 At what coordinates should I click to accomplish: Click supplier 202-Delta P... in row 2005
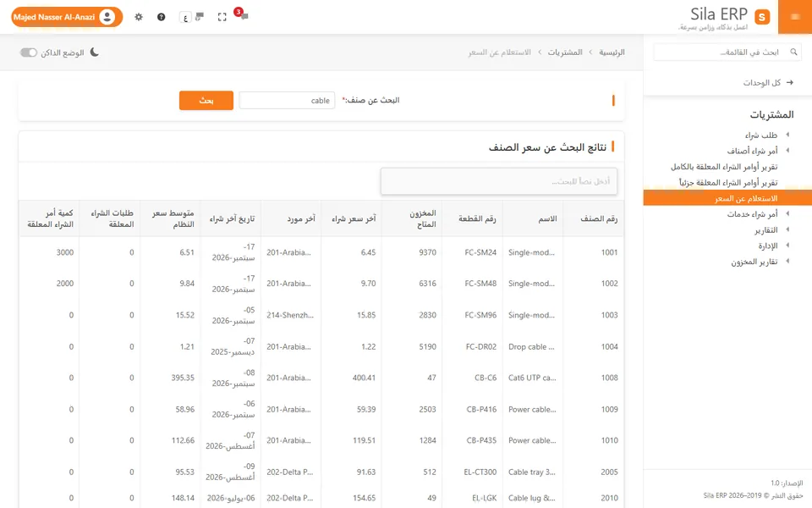pyautogui.click(x=290, y=472)
